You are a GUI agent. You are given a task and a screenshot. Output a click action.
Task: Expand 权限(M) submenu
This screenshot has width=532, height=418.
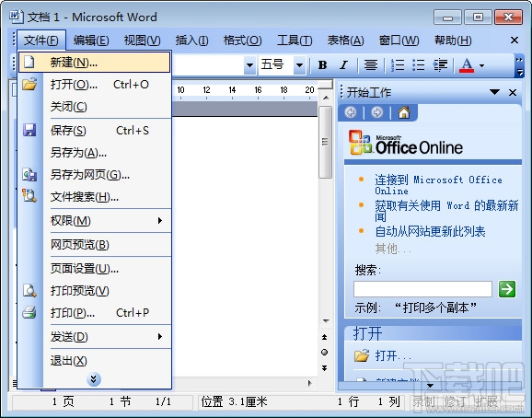click(94, 221)
